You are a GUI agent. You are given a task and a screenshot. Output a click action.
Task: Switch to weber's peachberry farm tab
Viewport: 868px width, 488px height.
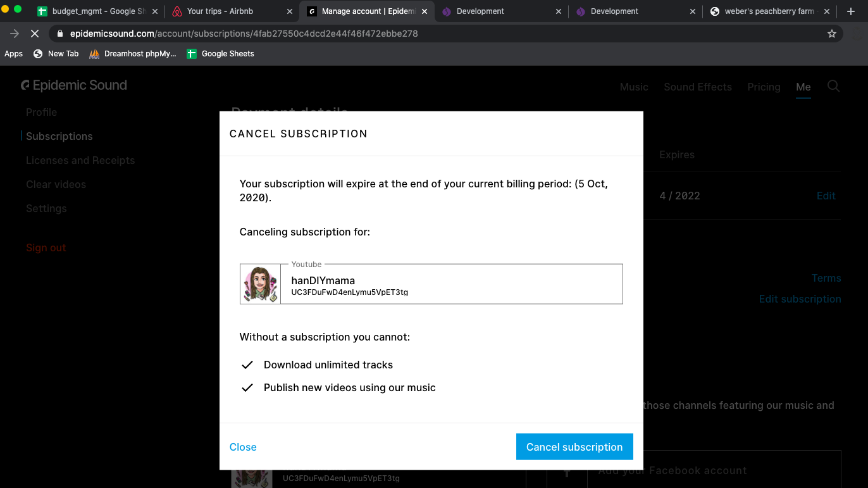[762, 11]
